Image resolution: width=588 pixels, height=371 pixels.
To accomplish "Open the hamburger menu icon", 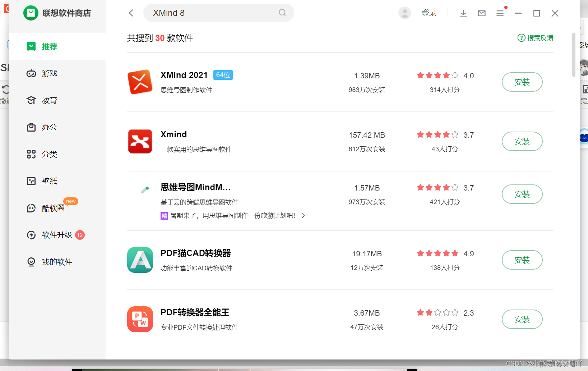I will [x=500, y=13].
